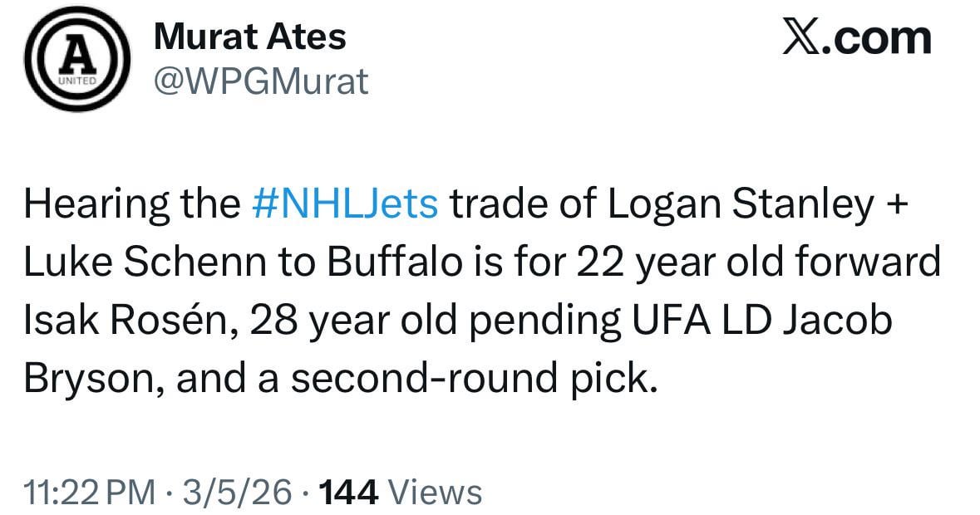Click the bold 144 view count
Image resolution: width=980 pixels, height=515 pixels.
349,492
